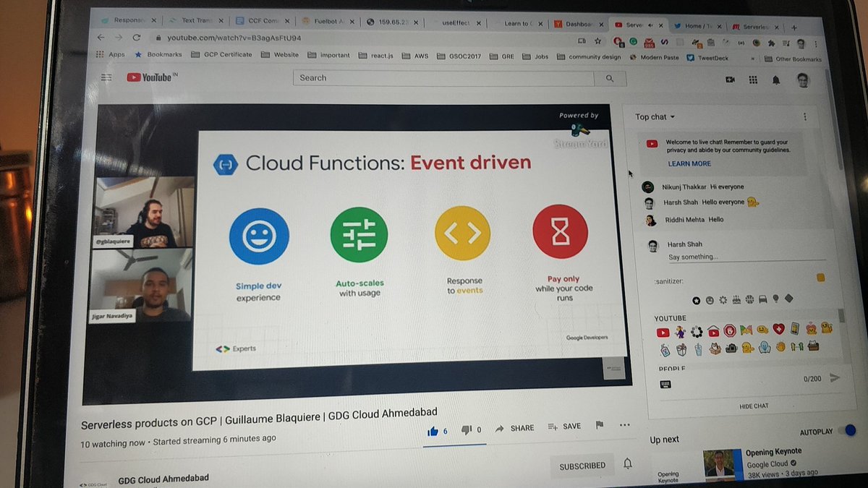Click the browser address bar URL

234,38
